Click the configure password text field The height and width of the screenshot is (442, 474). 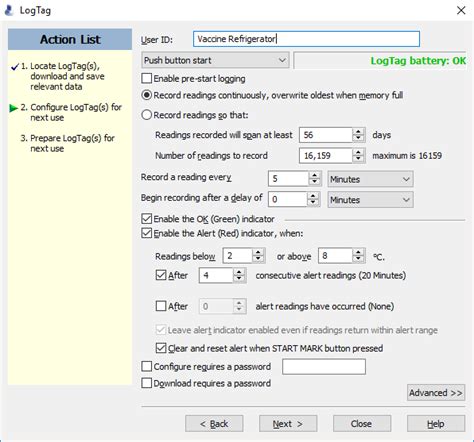point(324,367)
